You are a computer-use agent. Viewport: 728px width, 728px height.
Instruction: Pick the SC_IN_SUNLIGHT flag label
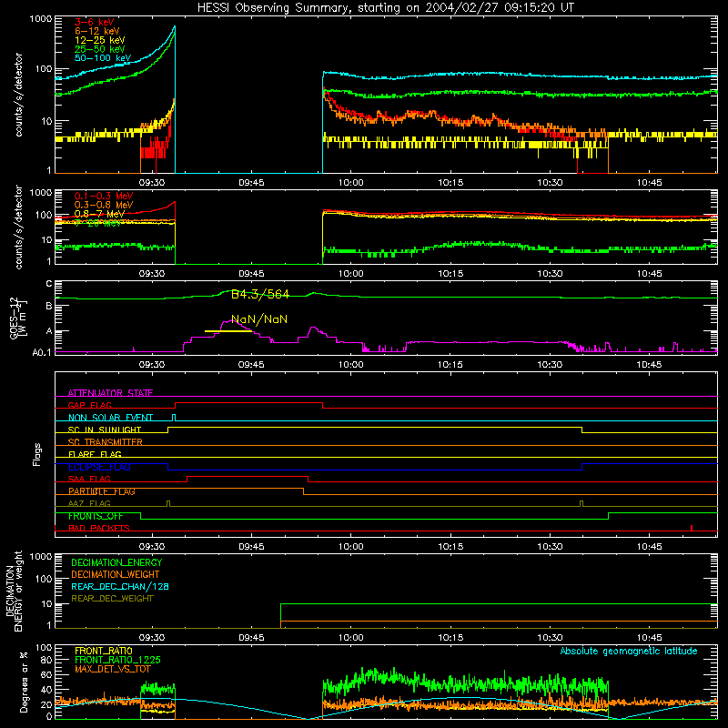click(x=105, y=430)
